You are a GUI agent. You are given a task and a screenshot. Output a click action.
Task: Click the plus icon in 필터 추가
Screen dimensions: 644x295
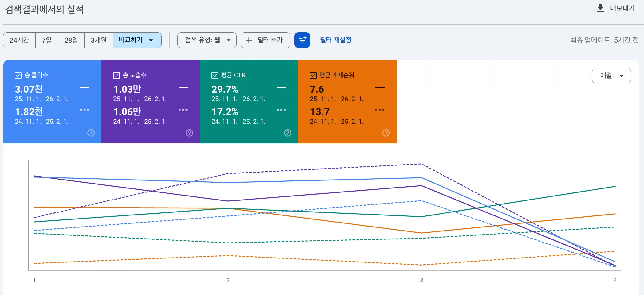(x=248, y=40)
